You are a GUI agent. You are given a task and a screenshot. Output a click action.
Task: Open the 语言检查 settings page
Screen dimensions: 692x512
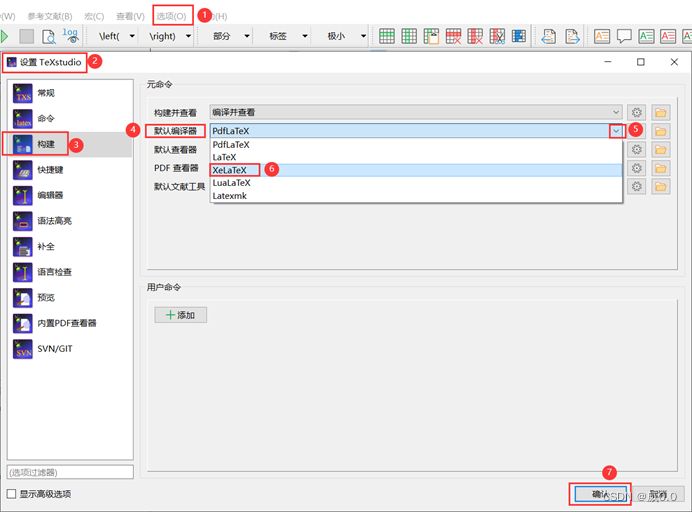70,272
